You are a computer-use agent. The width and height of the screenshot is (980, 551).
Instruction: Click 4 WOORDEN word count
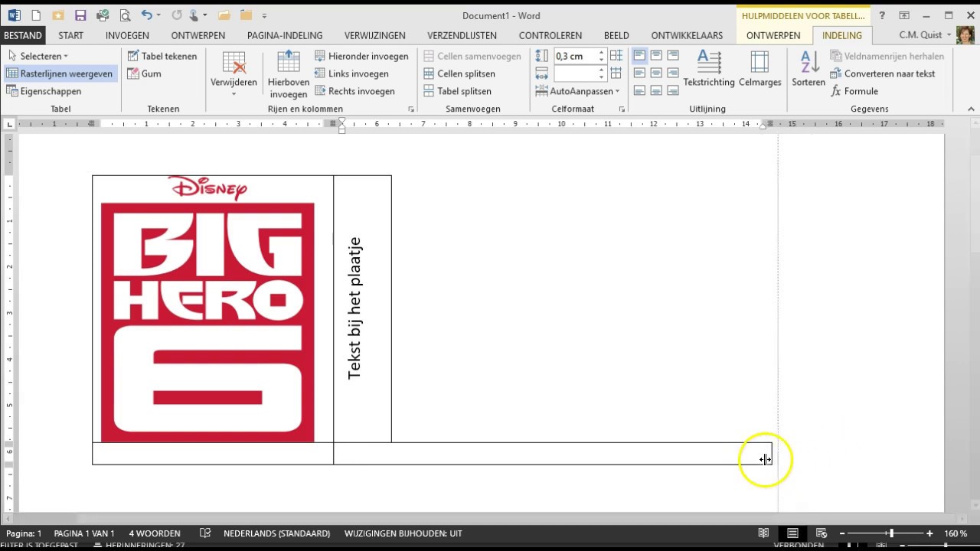tap(155, 533)
